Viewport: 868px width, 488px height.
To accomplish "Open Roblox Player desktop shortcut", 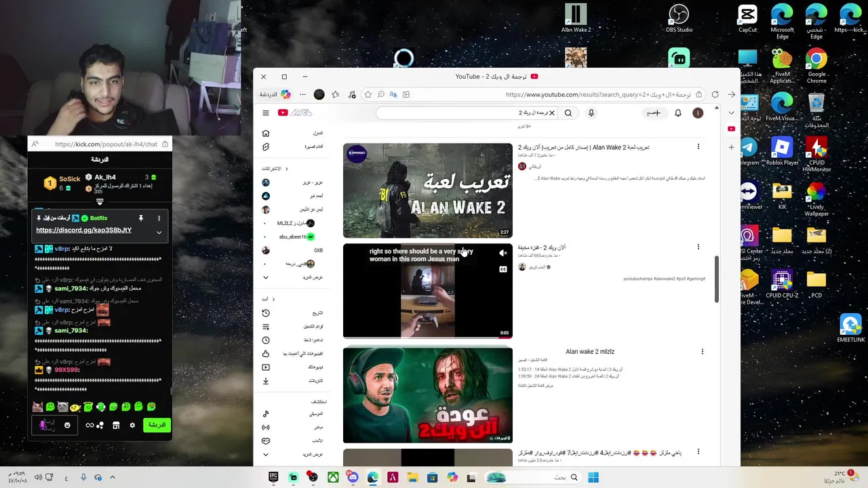I will (782, 152).
